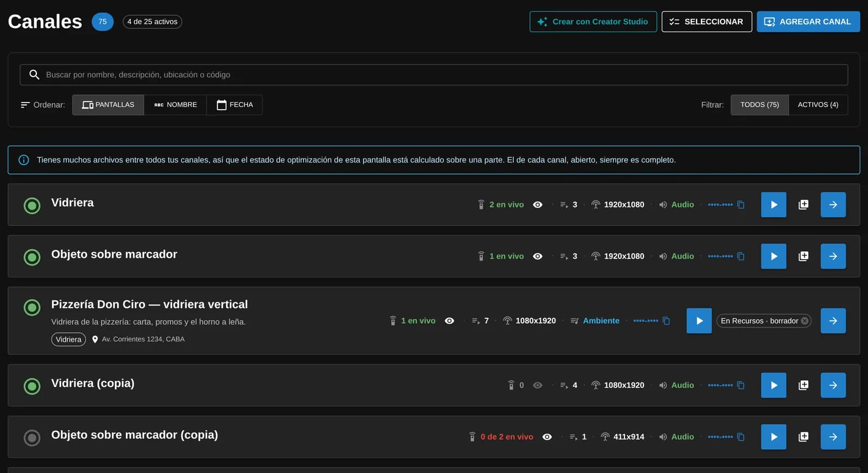Open Objeto sobre marcador (copia) arrow button
Image resolution: width=868 pixels, height=473 pixels.
[x=833, y=437]
